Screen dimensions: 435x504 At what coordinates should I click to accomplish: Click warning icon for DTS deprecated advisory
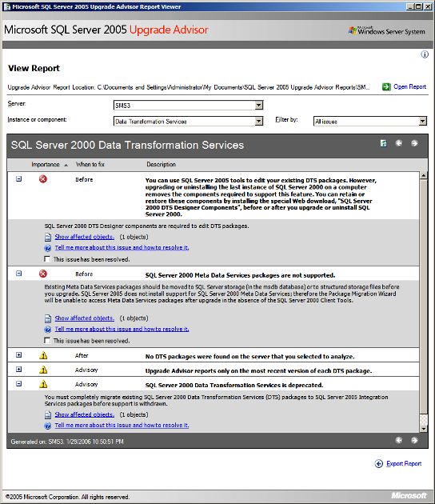[43, 384]
